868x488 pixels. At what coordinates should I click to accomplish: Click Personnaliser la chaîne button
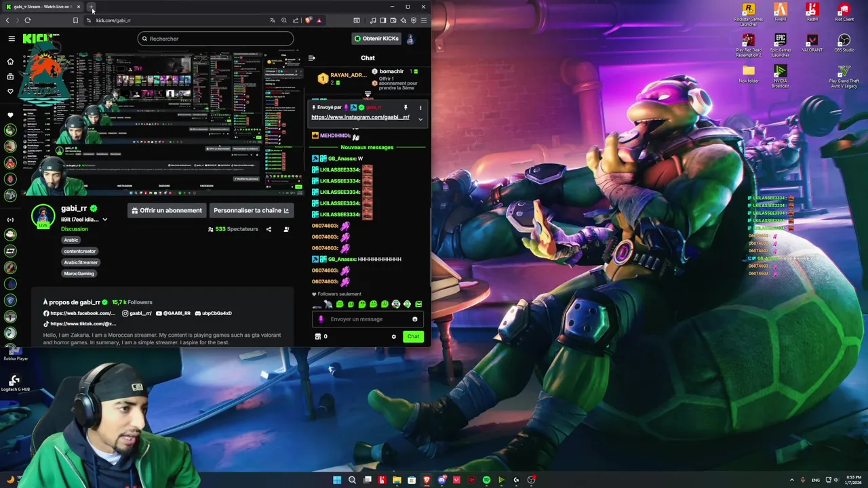coord(251,211)
